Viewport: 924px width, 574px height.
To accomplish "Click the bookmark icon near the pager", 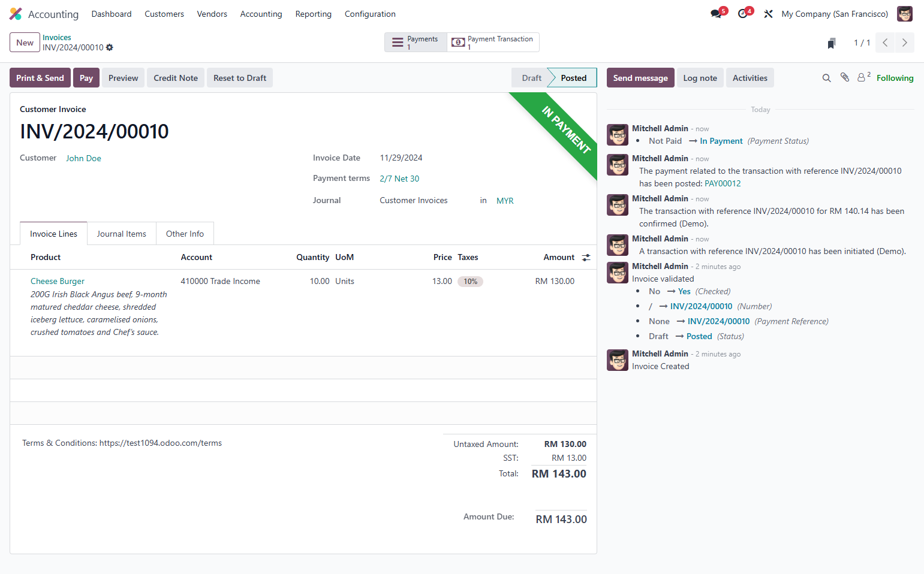I will click(832, 43).
